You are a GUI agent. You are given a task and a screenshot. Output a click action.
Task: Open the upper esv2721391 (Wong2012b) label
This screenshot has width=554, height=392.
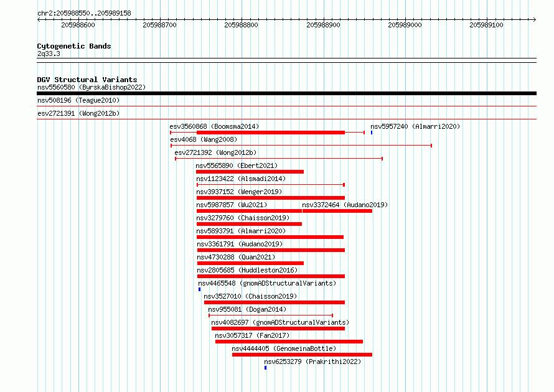click(x=78, y=113)
